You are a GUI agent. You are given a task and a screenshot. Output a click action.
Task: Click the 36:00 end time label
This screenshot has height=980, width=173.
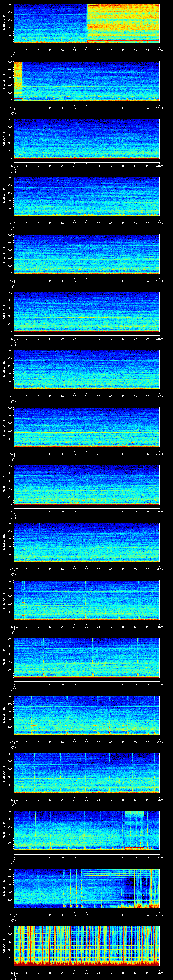click(159, 800)
